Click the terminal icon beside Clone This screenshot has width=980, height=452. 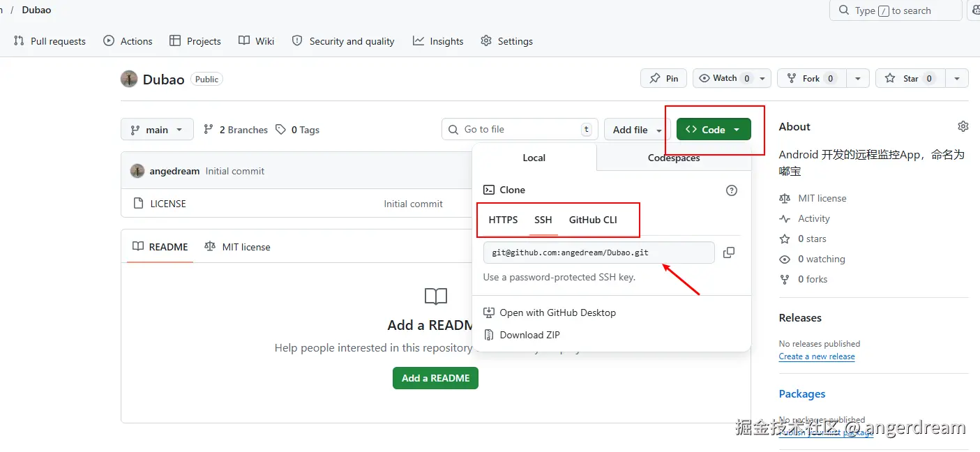tap(489, 190)
